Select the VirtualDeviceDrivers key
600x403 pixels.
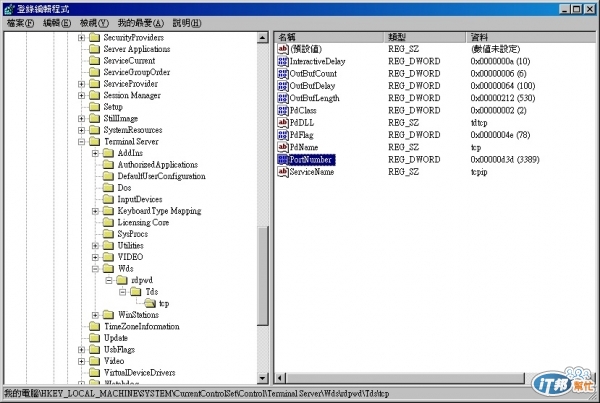tap(140, 373)
